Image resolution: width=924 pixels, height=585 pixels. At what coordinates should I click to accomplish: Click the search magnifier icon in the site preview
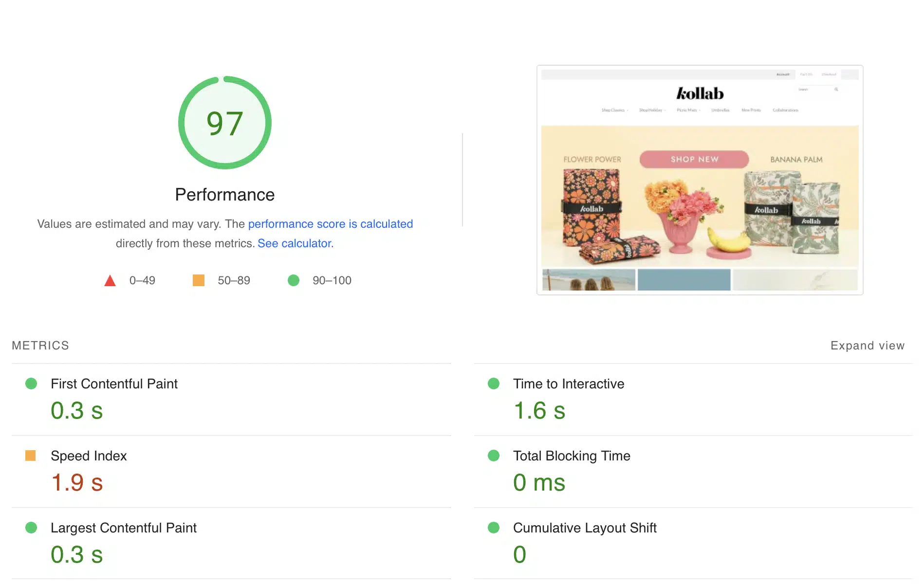coord(836,90)
